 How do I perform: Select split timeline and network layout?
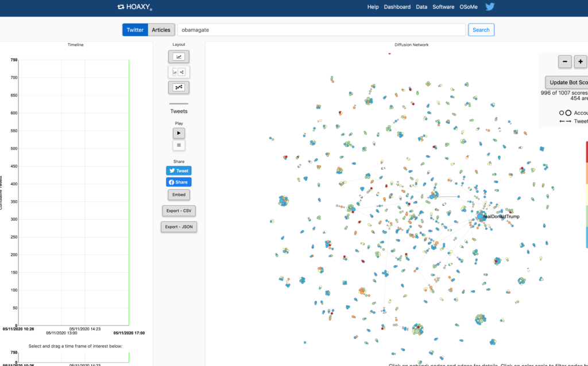pyautogui.click(x=179, y=72)
